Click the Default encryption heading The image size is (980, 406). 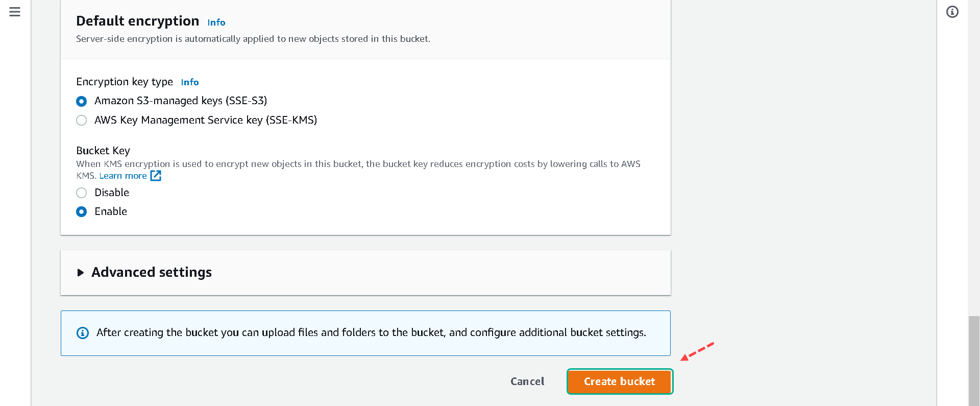pyautogui.click(x=138, y=21)
